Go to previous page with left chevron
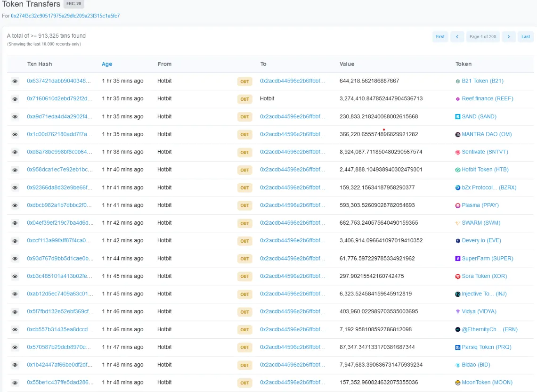 coord(457,37)
